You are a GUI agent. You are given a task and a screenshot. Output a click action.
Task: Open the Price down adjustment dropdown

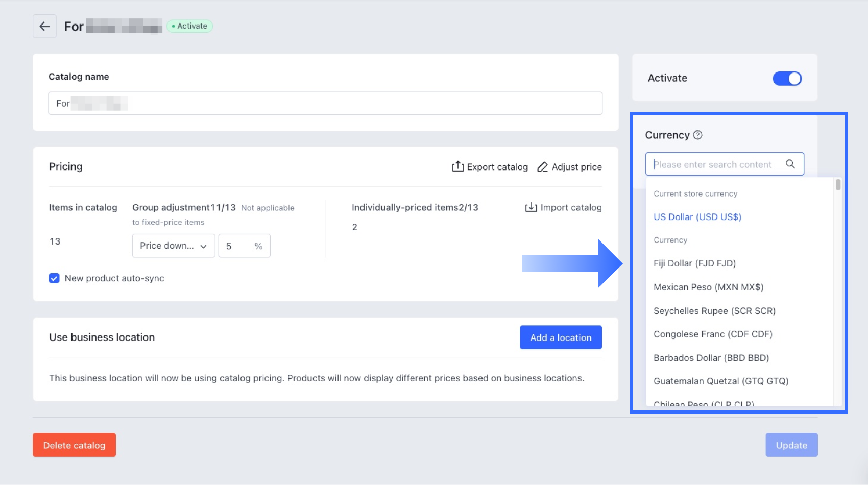pyautogui.click(x=173, y=246)
